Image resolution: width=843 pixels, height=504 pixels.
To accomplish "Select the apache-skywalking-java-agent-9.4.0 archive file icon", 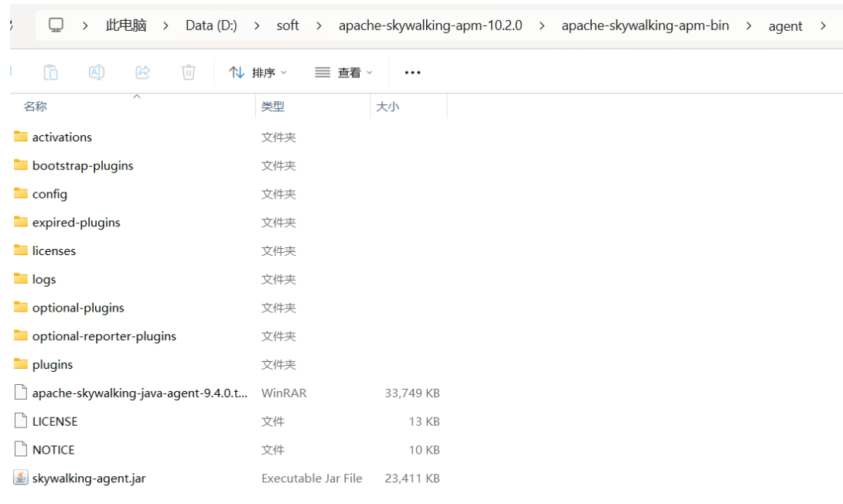I will [20, 392].
